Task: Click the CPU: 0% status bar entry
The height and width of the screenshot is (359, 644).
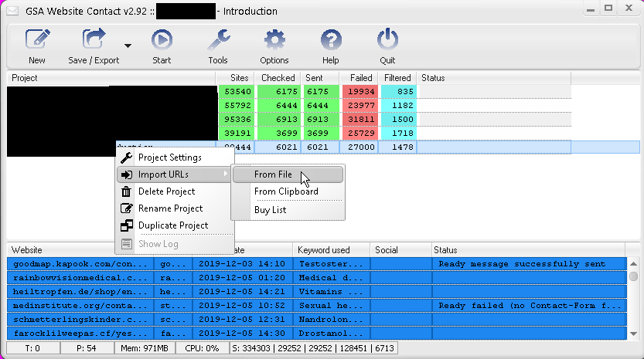Action: pyautogui.click(x=202, y=348)
